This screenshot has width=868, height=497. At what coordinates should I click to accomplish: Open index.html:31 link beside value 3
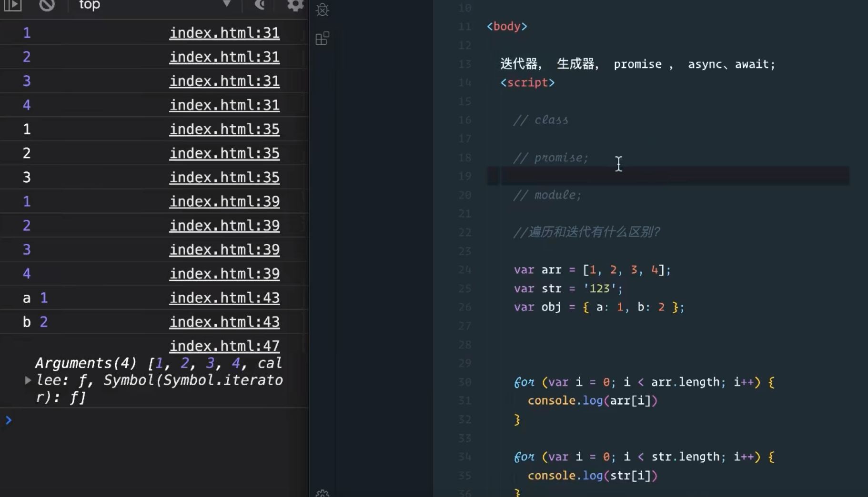(x=224, y=81)
